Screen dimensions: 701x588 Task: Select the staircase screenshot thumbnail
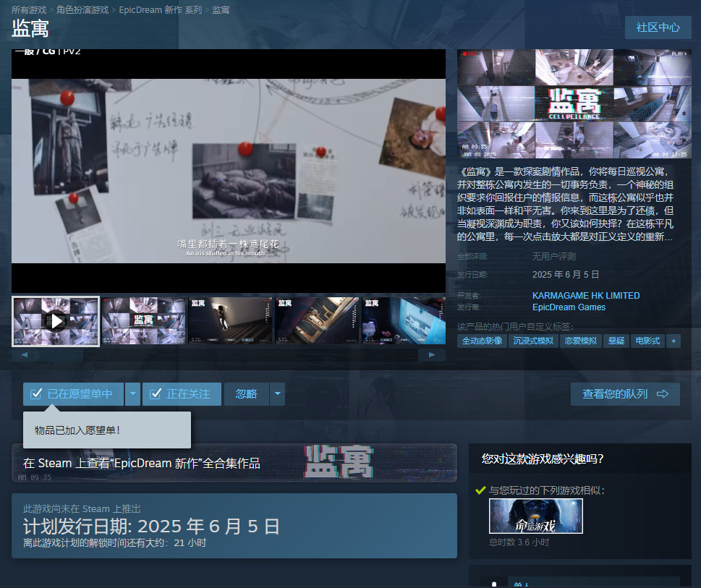(230, 321)
